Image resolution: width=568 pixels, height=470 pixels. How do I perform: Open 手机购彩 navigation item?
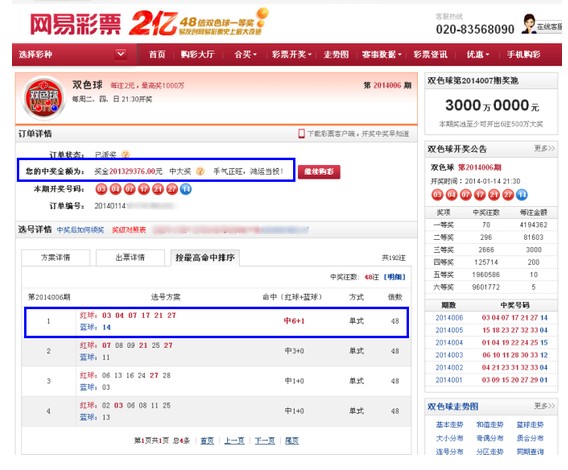click(x=524, y=54)
